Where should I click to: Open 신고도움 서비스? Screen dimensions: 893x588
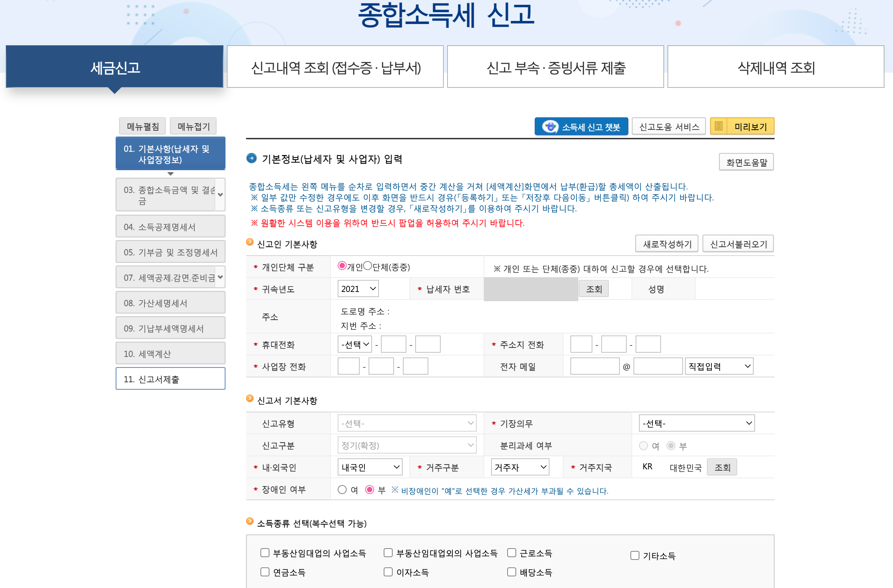[669, 126]
